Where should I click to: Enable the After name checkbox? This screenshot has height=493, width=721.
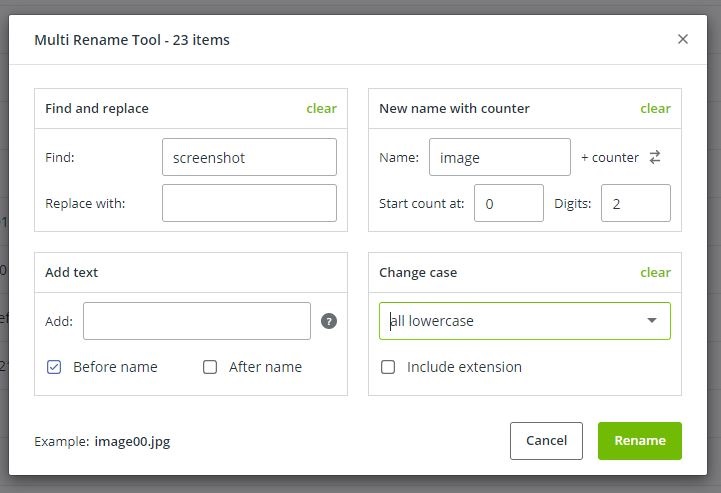[210, 367]
